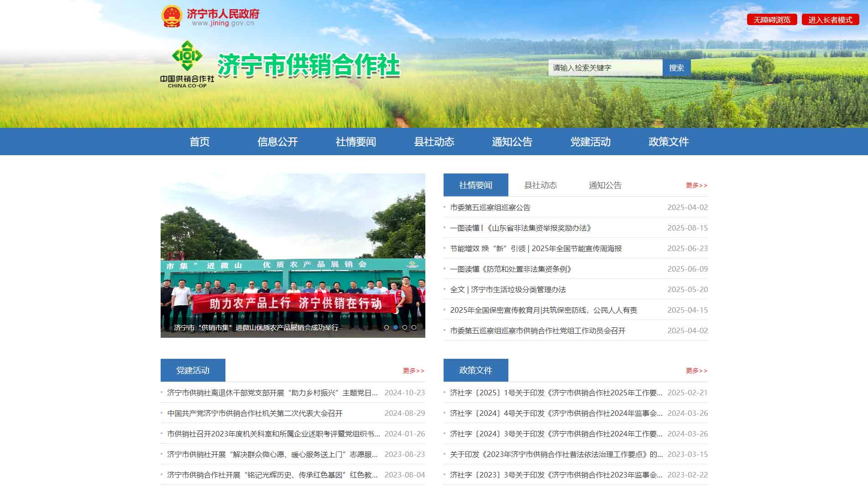This screenshot has height=493, width=868.
Task: Open the 2023年度机关科室述职考评 article
Action: coord(273,434)
